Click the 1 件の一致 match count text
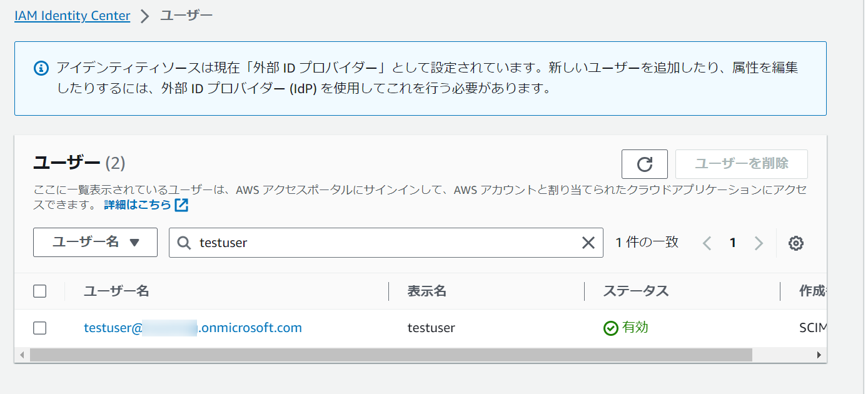Image resolution: width=868 pixels, height=394 pixels. (x=647, y=242)
